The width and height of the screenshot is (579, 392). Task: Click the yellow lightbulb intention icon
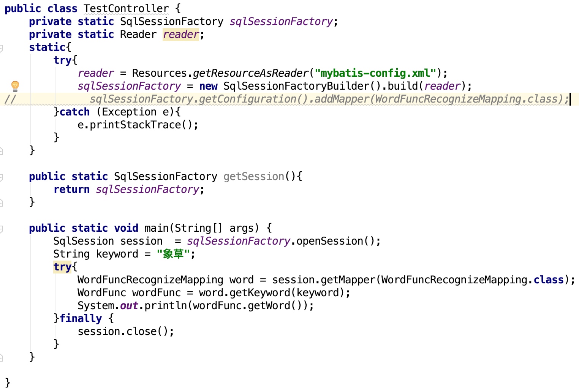pyautogui.click(x=15, y=86)
